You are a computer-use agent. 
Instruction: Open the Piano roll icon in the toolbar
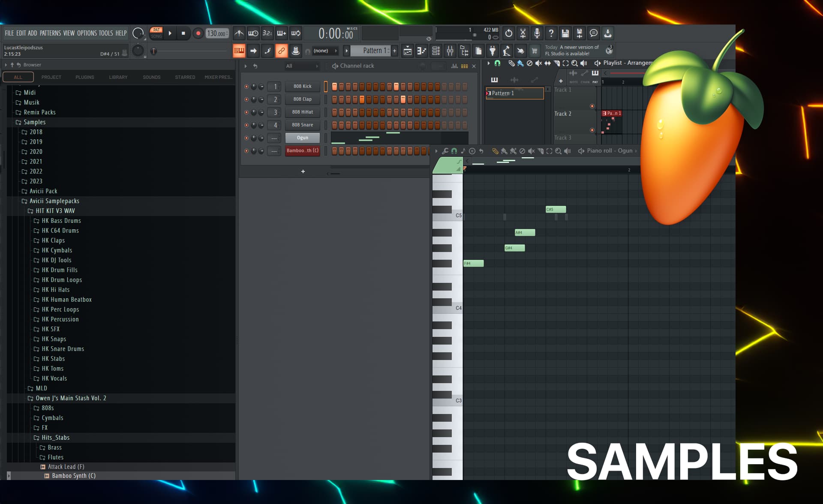(422, 51)
